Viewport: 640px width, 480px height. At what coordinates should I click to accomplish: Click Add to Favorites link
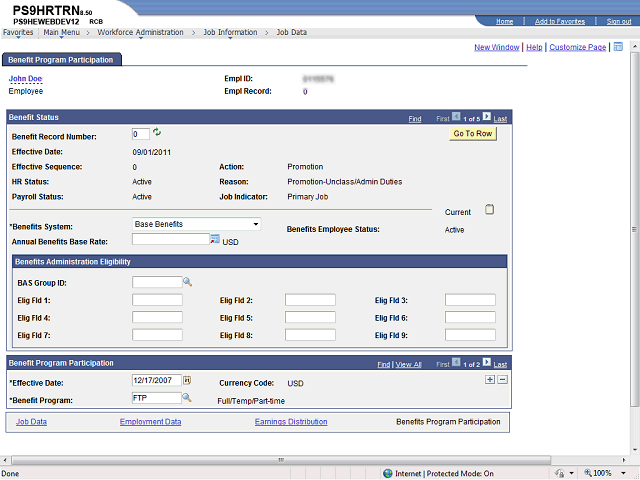(x=560, y=21)
